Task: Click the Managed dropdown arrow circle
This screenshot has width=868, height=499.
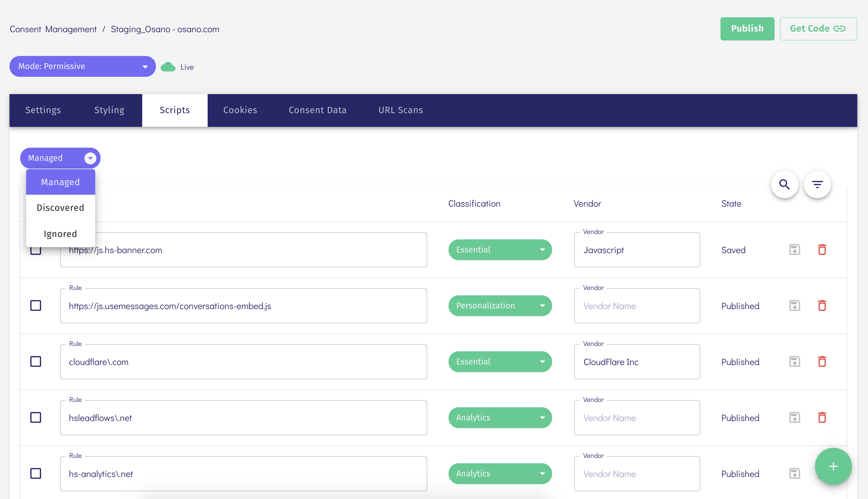Action: [90, 158]
